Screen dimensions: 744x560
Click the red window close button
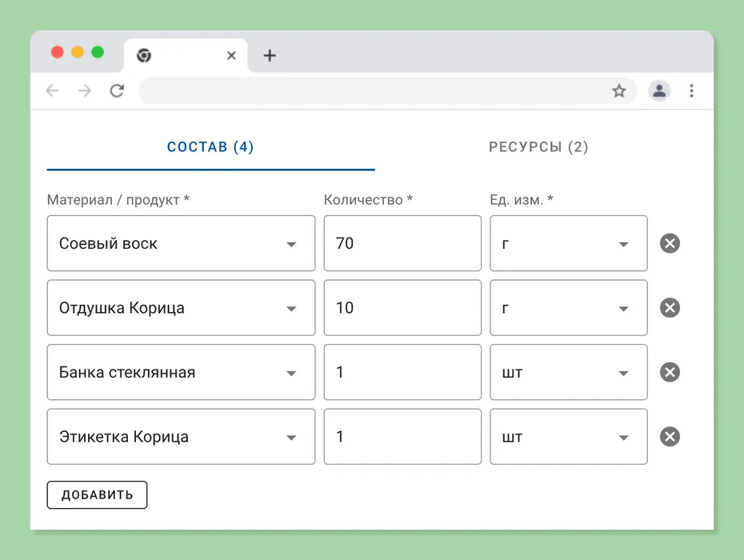pyautogui.click(x=58, y=52)
